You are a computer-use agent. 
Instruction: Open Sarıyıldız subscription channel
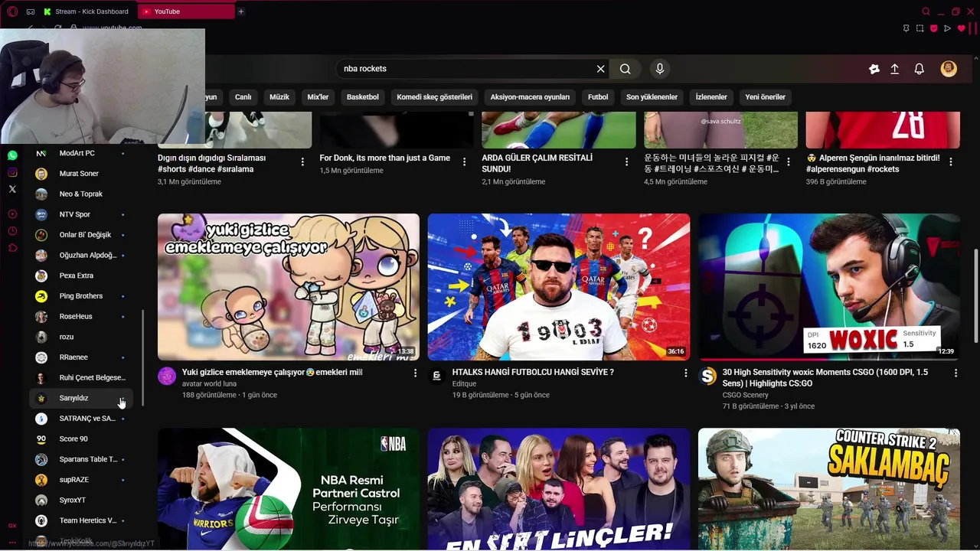click(80, 398)
